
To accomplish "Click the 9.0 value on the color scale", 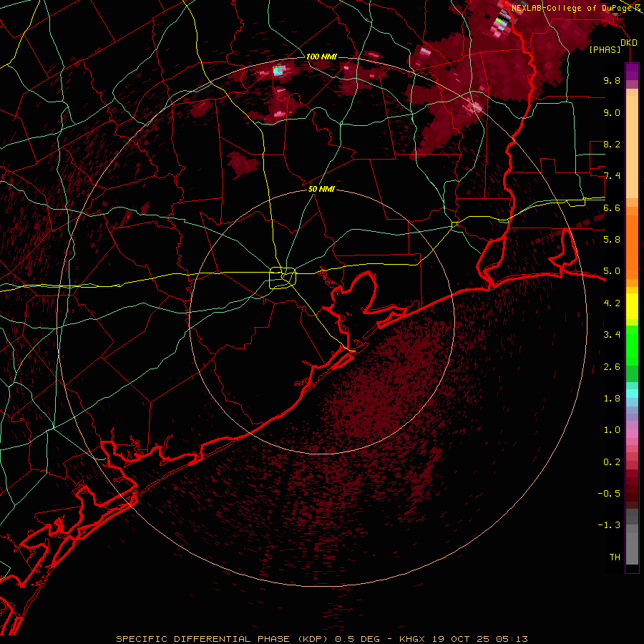I will click(x=612, y=112).
